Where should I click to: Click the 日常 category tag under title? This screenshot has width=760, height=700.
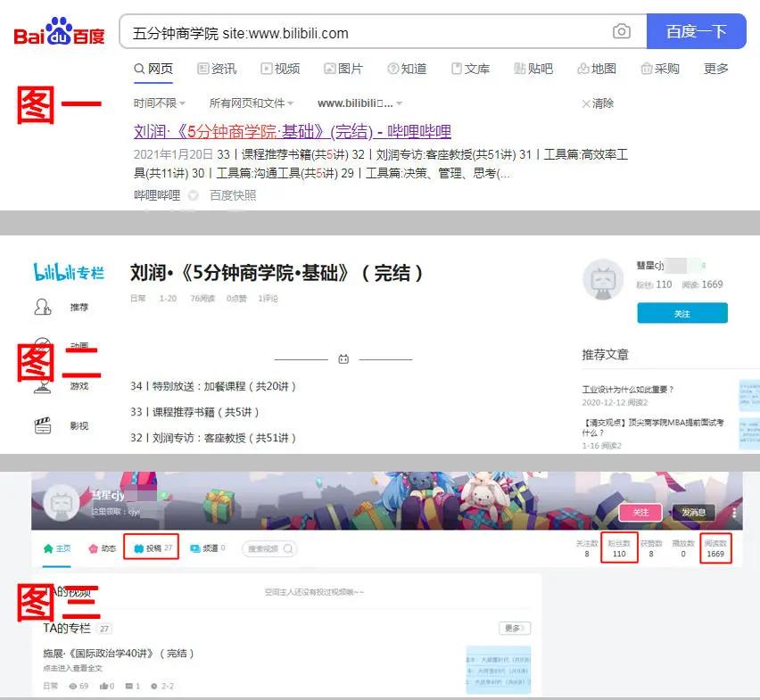coord(137,299)
